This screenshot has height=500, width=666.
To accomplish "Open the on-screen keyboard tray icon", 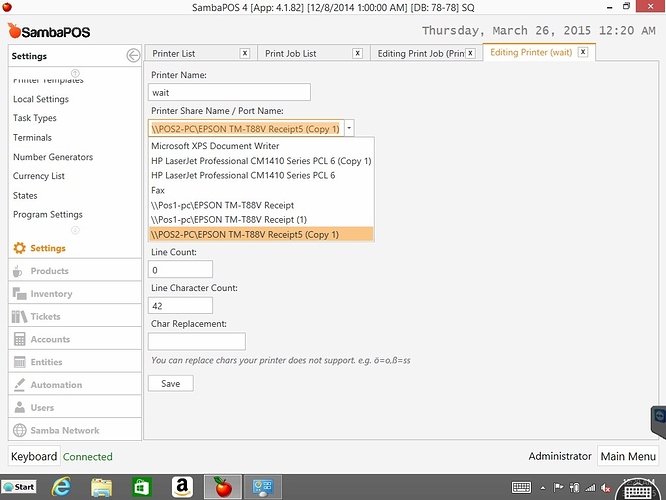I will [521, 487].
